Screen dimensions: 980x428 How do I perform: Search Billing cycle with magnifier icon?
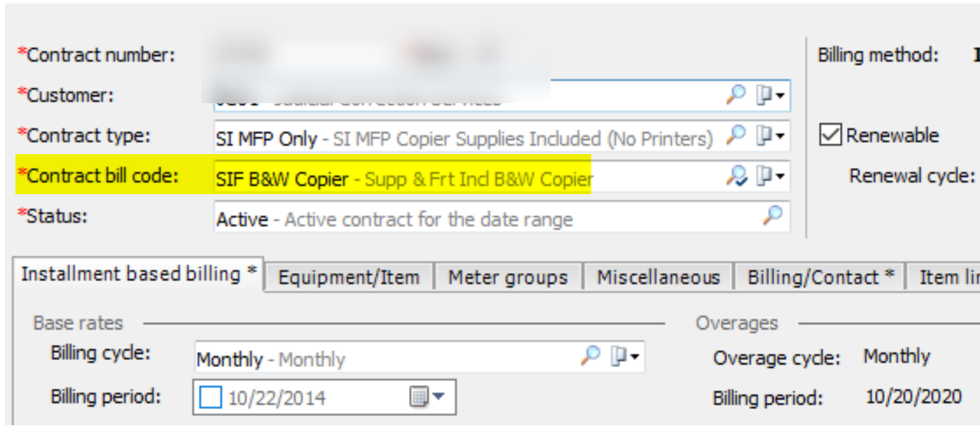[x=591, y=356]
